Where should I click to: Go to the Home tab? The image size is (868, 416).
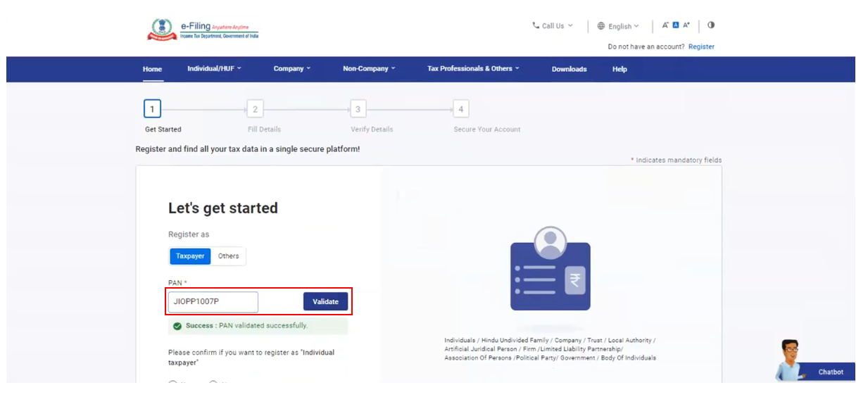point(152,69)
